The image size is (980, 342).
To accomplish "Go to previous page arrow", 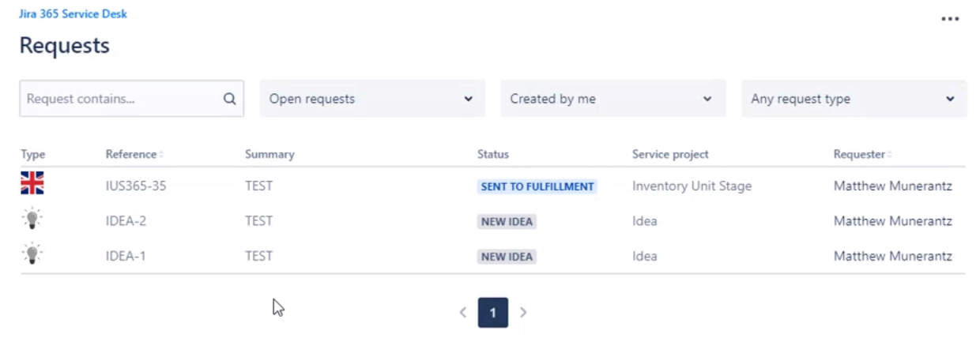I will [x=463, y=313].
